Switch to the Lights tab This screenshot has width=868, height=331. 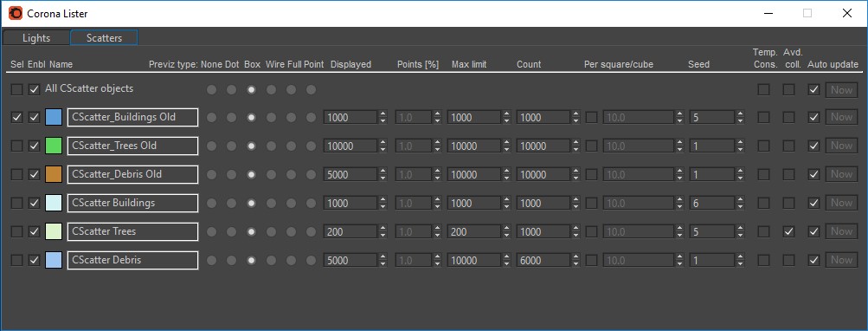36,38
